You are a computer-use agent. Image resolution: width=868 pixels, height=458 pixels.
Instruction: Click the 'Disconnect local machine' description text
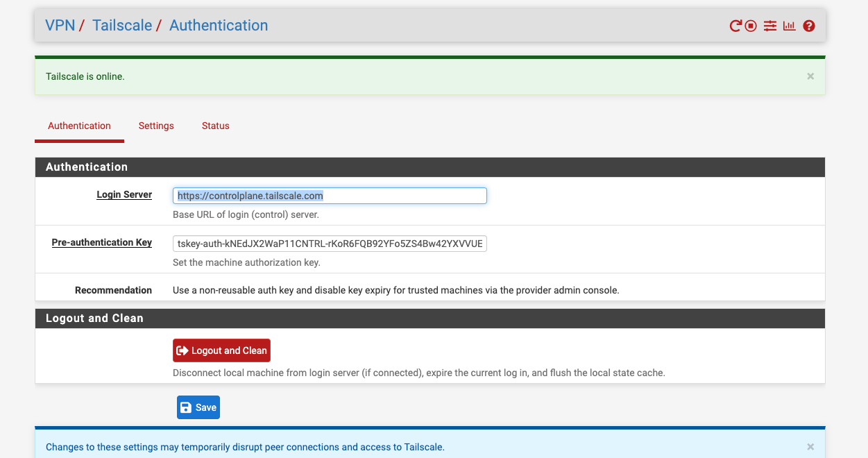coord(419,373)
